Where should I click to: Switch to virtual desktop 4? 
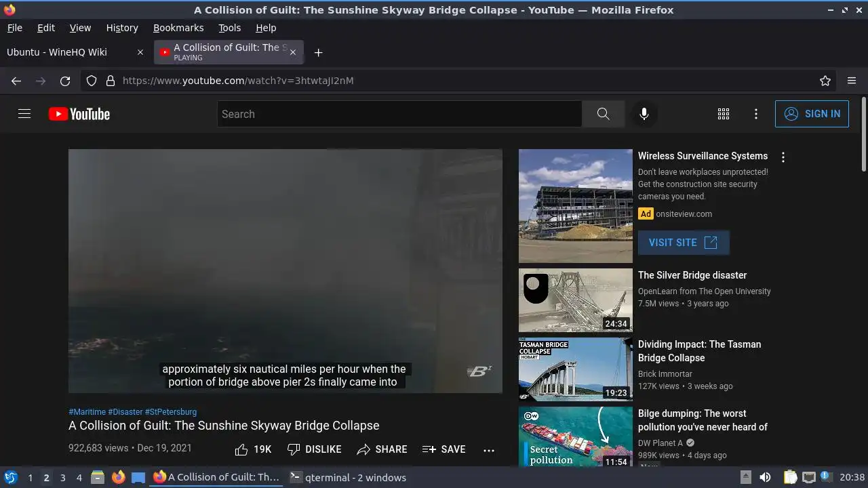(x=79, y=477)
